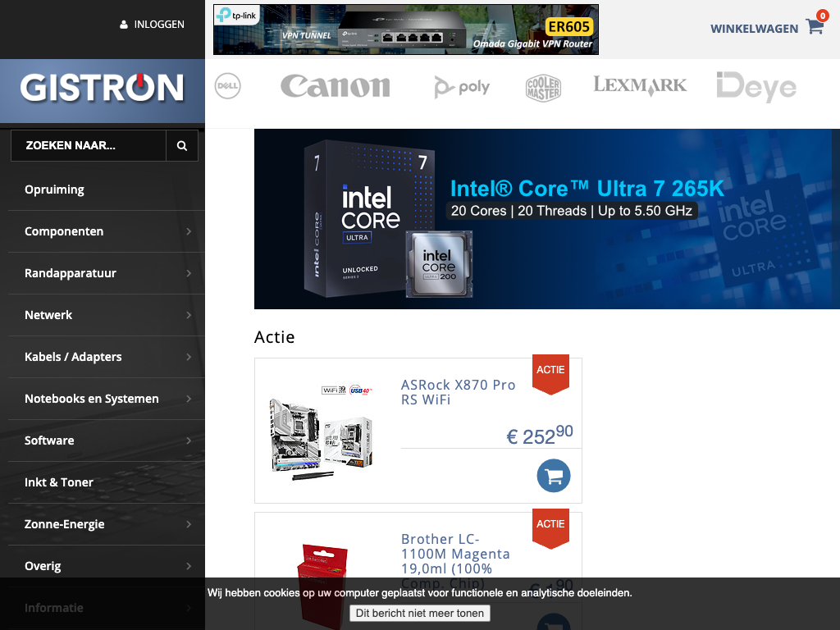840x630 pixels.
Task: Add ASRock X870 Pro to cart
Action: 553,476
